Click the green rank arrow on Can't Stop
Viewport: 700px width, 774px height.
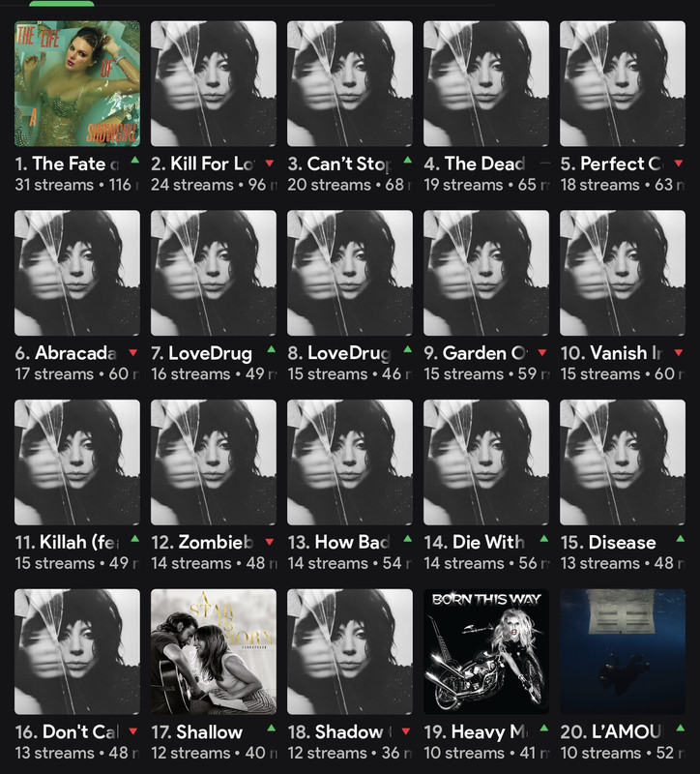[x=407, y=160]
